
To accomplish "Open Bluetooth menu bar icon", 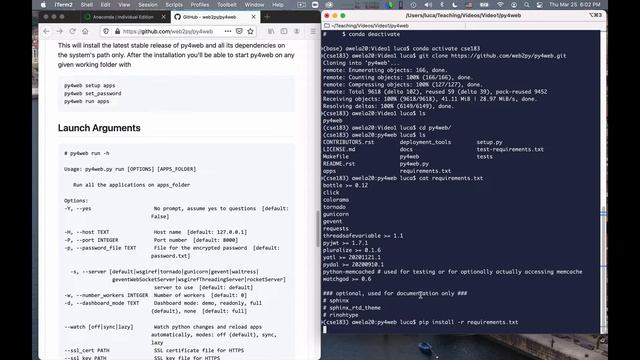I will coord(442,5).
